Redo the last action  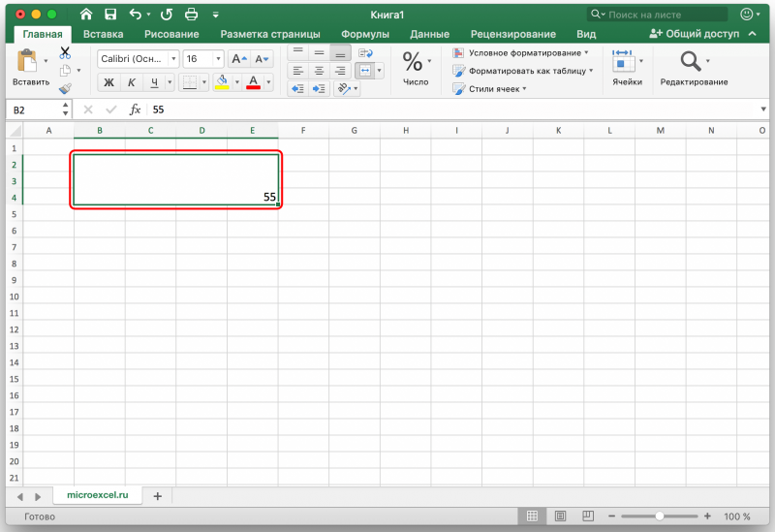[x=167, y=15]
